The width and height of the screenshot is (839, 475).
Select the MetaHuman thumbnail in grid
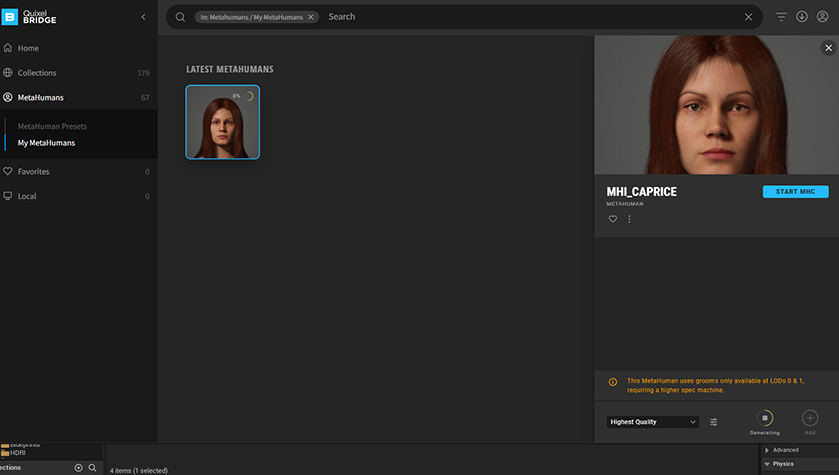point(222,122)
